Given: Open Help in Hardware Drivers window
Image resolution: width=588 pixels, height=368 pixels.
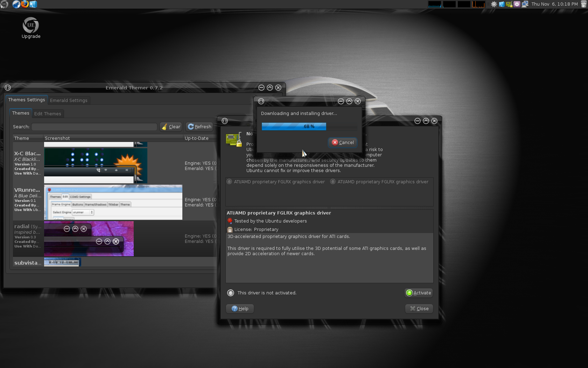Looking at the screenshot, I should click(240, 309).
